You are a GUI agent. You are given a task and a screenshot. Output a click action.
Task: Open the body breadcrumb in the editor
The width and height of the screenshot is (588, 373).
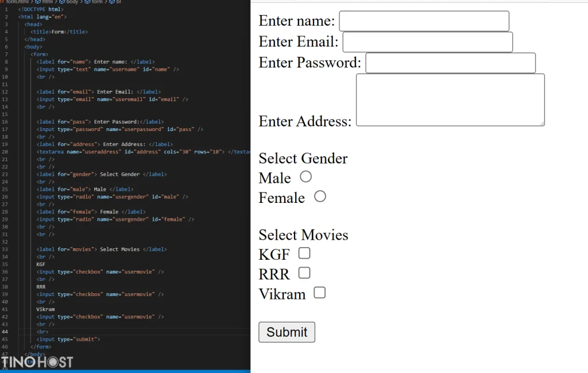(69, 2)
